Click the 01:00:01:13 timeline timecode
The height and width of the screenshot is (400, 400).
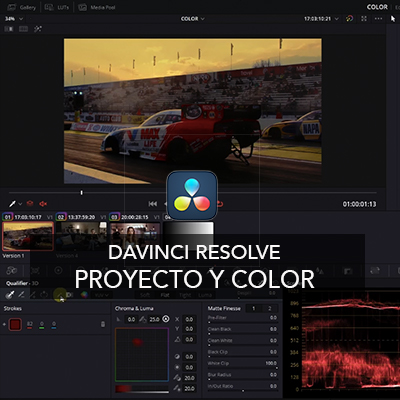359,204
